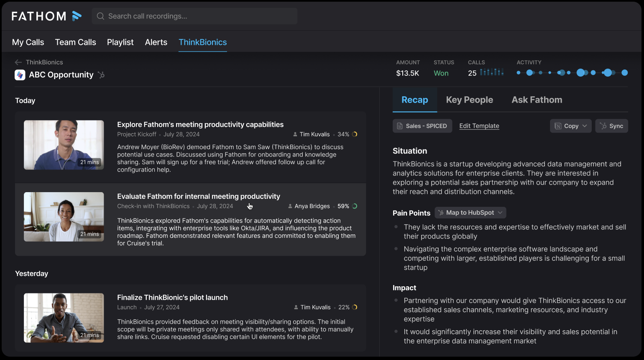Open Explore Fathom's meeting productivity capabilities call
The width and height of the screenshot is (644, 360).
[x=200, y=125]
